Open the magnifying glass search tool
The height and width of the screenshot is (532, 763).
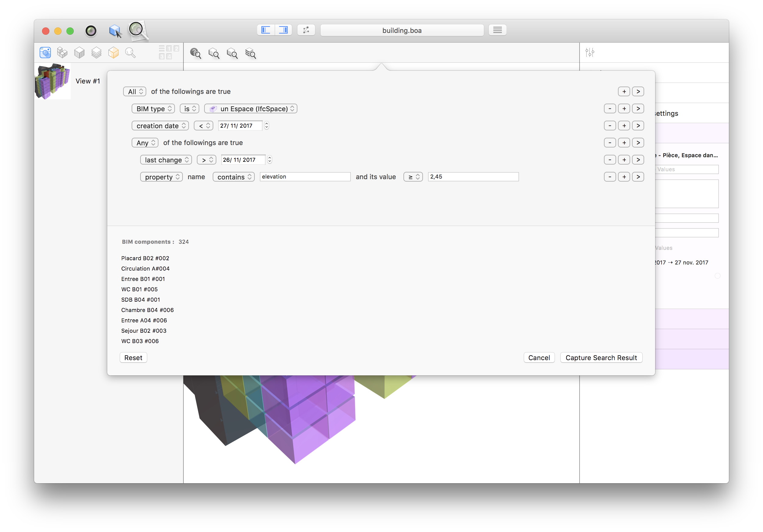(138, 31)
